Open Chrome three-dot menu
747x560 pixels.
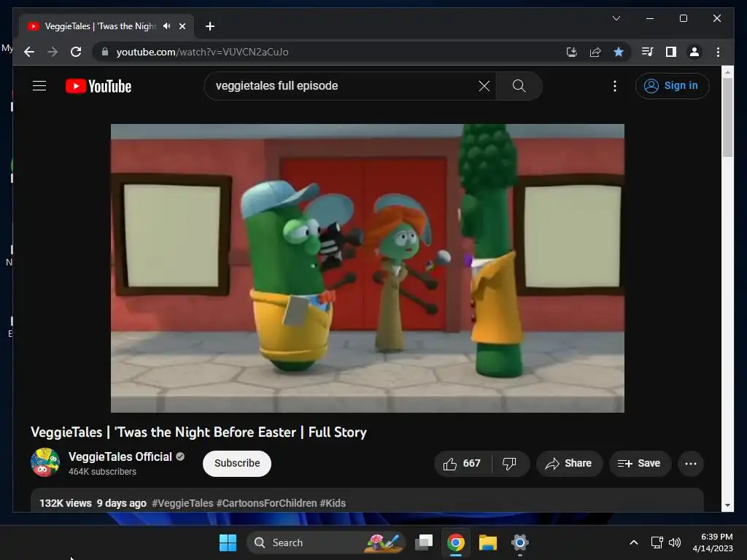[x=718, y=52]
